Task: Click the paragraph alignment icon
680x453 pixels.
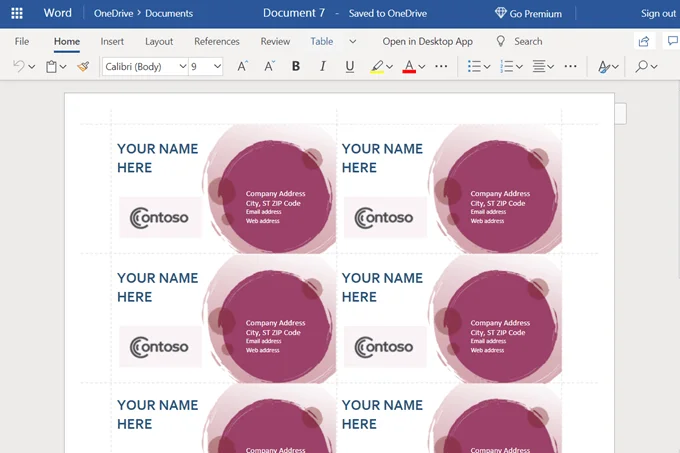Action: click(x=539, y=66)
